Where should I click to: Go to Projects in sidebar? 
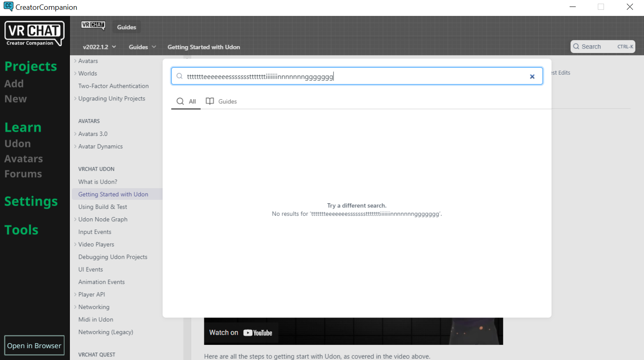(31, 66)
